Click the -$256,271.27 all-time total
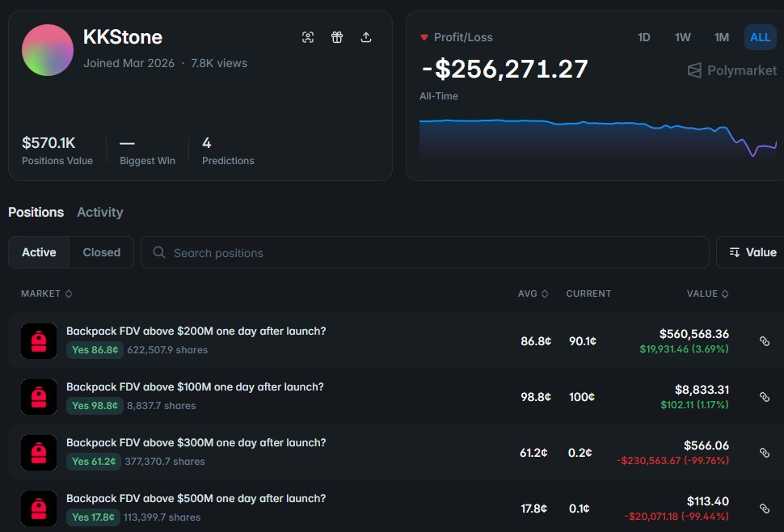This screenshot has width=784, height=532. point(504,69)
